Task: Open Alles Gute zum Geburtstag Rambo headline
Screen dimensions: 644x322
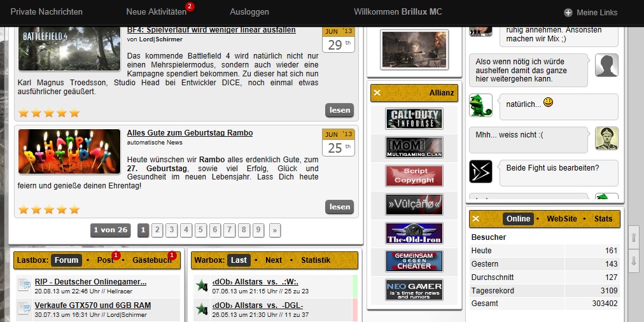Action: pyautogui.click(x=190, y=133)
